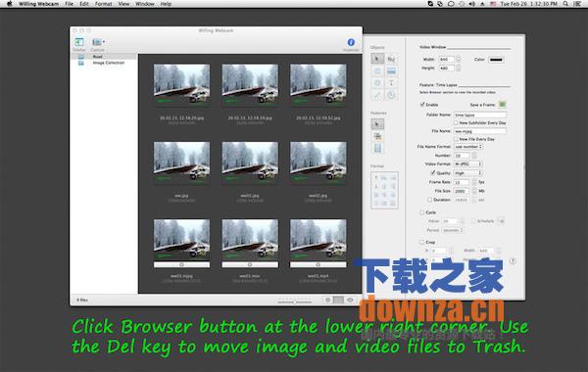Screen dimensions: 588x372
Task: Click the green Save a Frame icon
Action: [x=502, y=104]
